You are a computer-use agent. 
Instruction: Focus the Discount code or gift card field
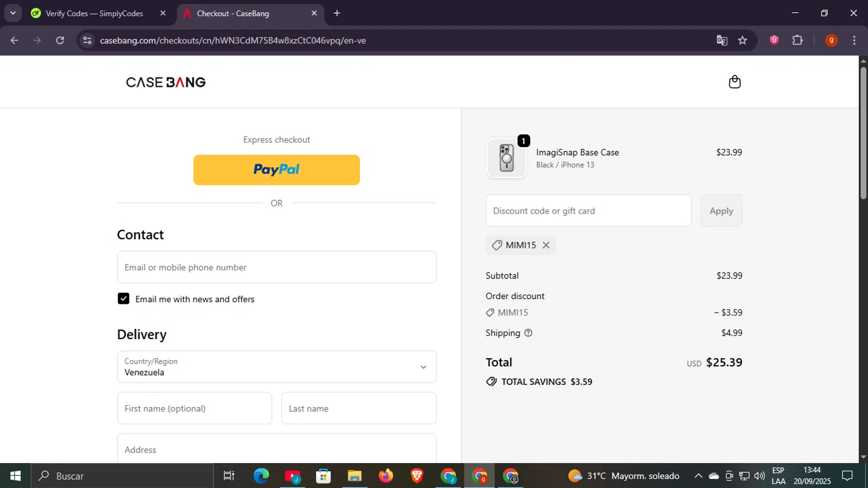pos(589,211)
